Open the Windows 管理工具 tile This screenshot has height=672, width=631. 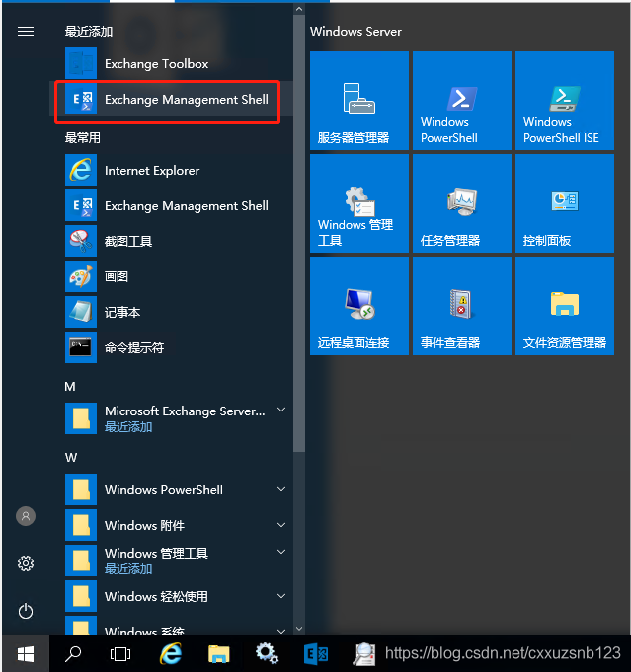coord(359,203)
